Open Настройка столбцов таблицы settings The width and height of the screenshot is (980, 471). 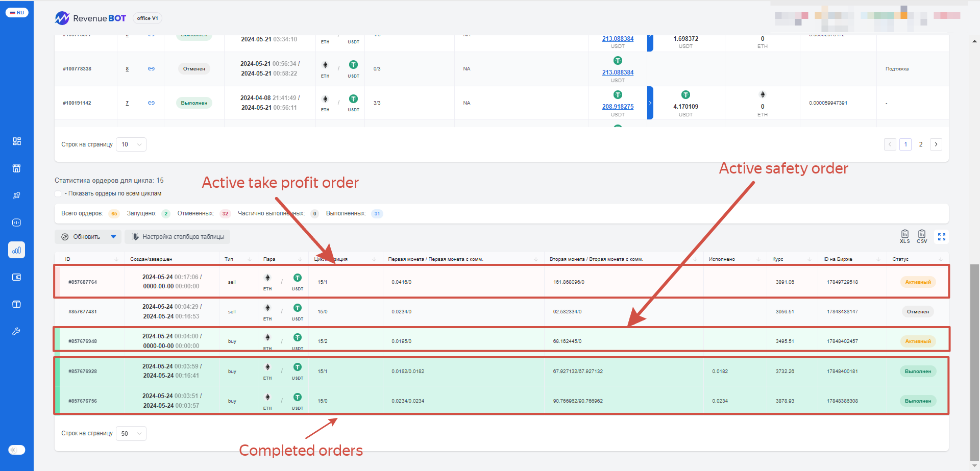178,237
